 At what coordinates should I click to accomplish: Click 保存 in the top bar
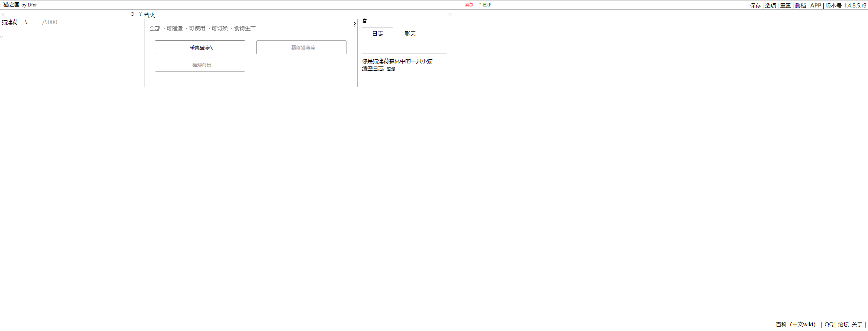[x=755, y=6]
